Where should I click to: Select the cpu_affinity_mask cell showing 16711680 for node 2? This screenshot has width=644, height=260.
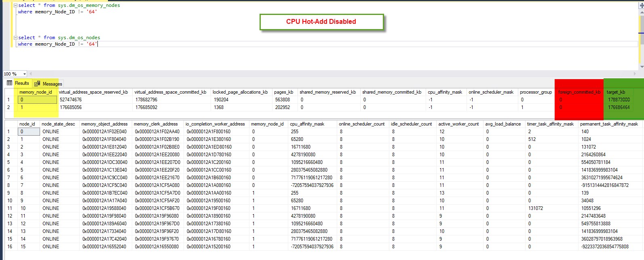coord(301,147)
